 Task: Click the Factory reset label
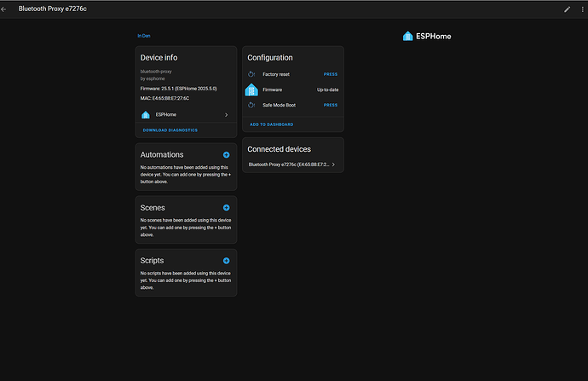276,74
